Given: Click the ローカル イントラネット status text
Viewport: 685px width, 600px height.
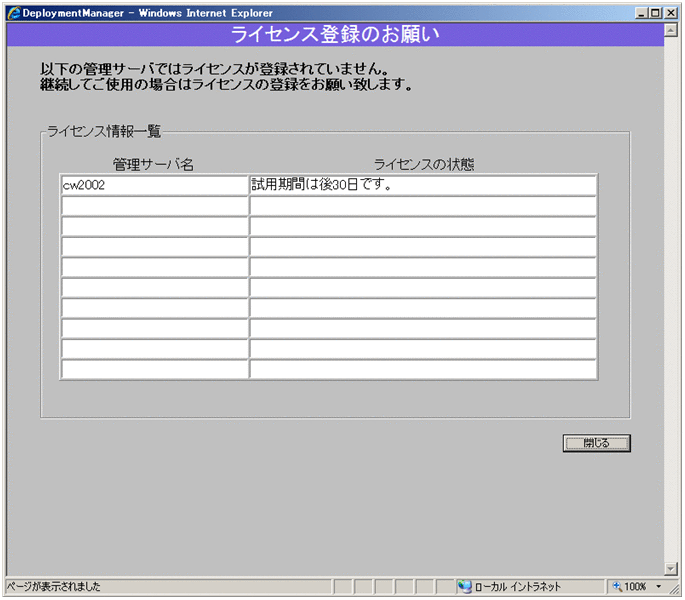Looking at the screenshot, I should pyautogui.click(x=518, y=586).
